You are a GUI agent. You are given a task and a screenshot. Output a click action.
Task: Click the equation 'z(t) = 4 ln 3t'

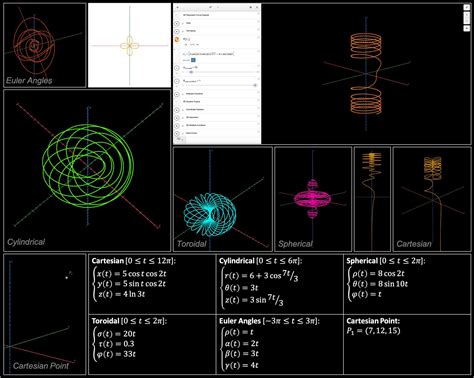point(121,294)
